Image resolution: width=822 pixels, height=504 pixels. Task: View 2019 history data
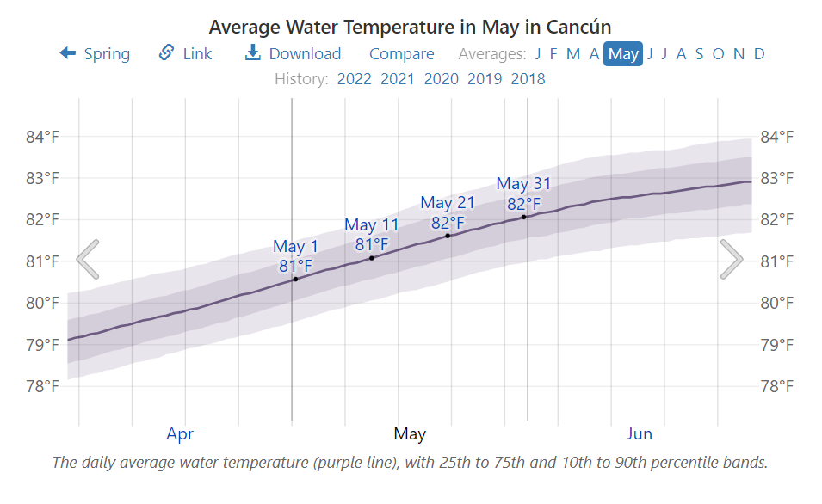click(x=485, y=79)
